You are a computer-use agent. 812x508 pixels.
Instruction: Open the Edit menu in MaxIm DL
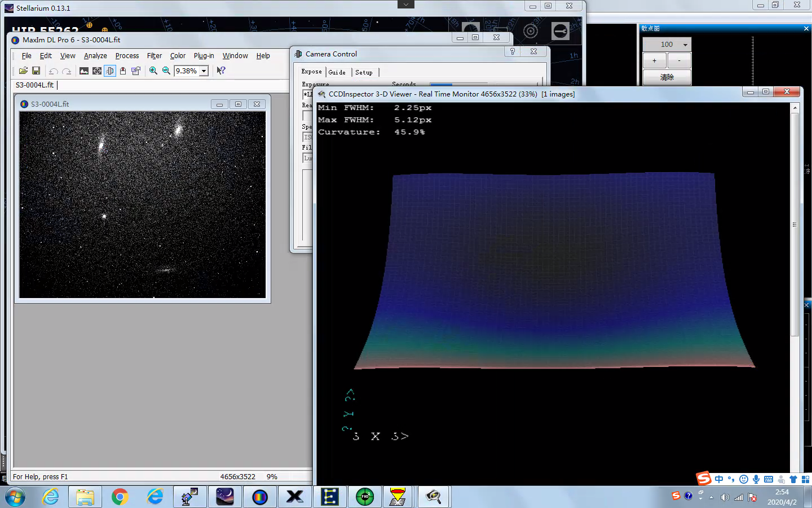coord(46,56)
